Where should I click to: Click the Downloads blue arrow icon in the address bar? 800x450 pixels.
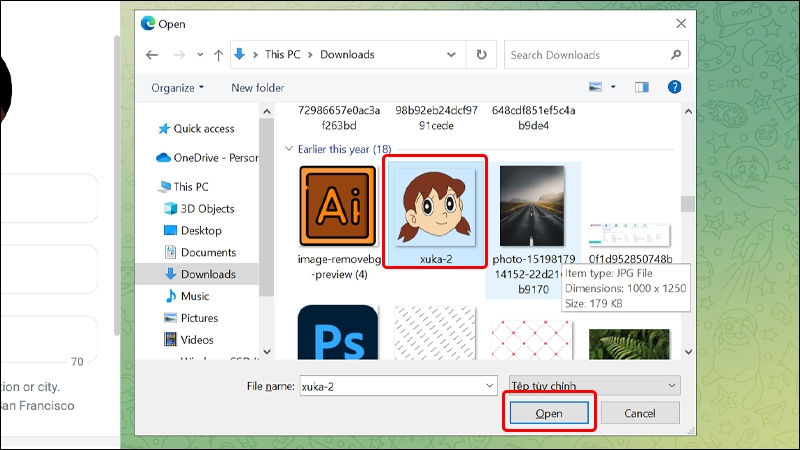(239, 54)
